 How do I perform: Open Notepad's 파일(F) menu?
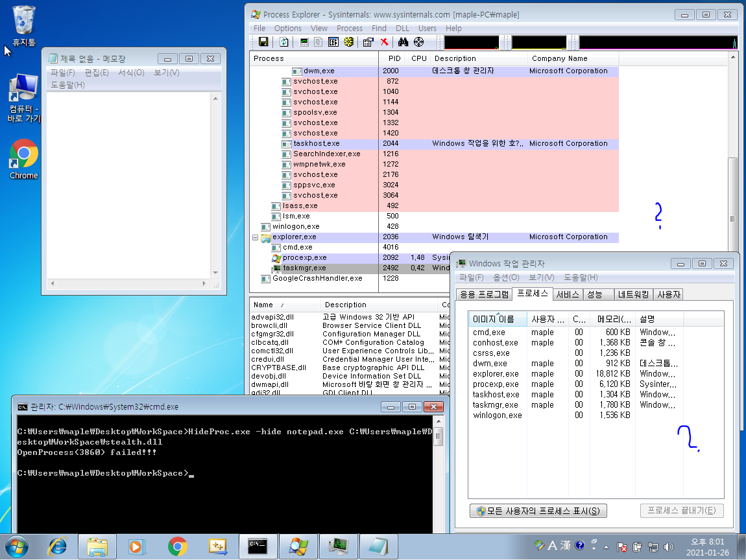63,73
